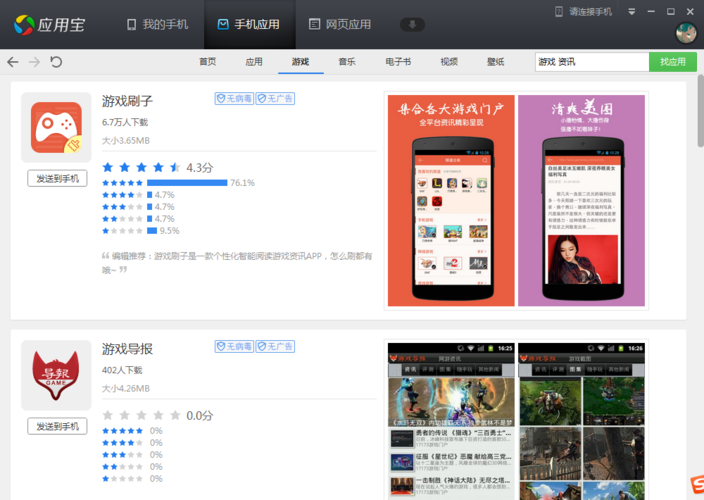Click the 游戏刷子 app icon
The image size is (704, 500).
(x=56, y=129)
